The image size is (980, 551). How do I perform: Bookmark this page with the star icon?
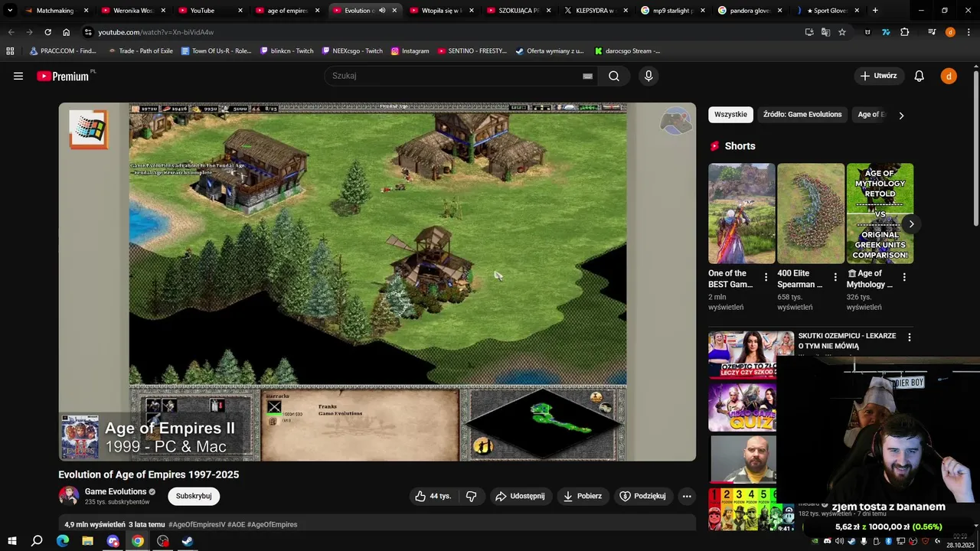[842, 32]
